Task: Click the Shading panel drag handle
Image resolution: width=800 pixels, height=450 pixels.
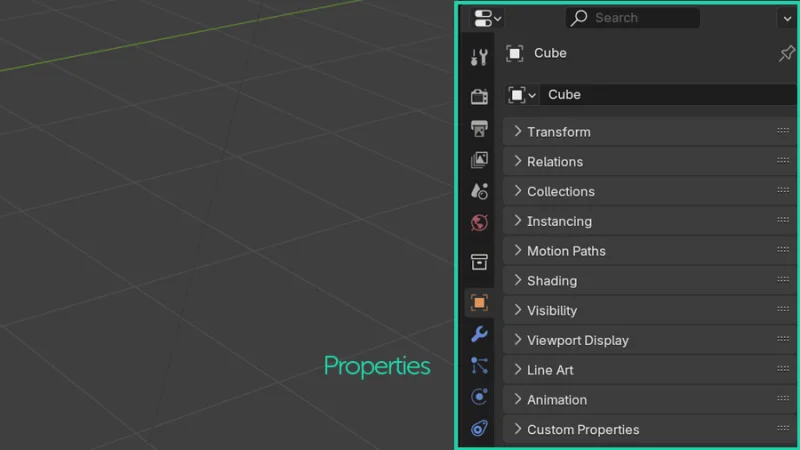Action: (783, 279)
